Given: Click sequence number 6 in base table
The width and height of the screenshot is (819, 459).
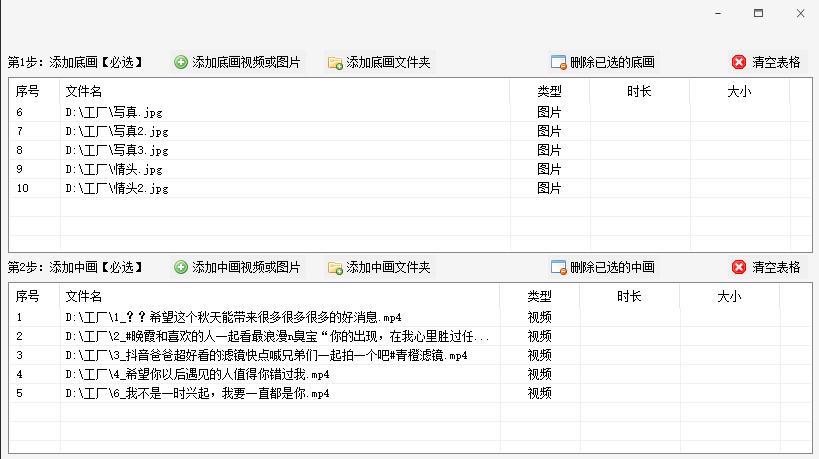Looking at the screenshot, I should click(x=19, y=112).
